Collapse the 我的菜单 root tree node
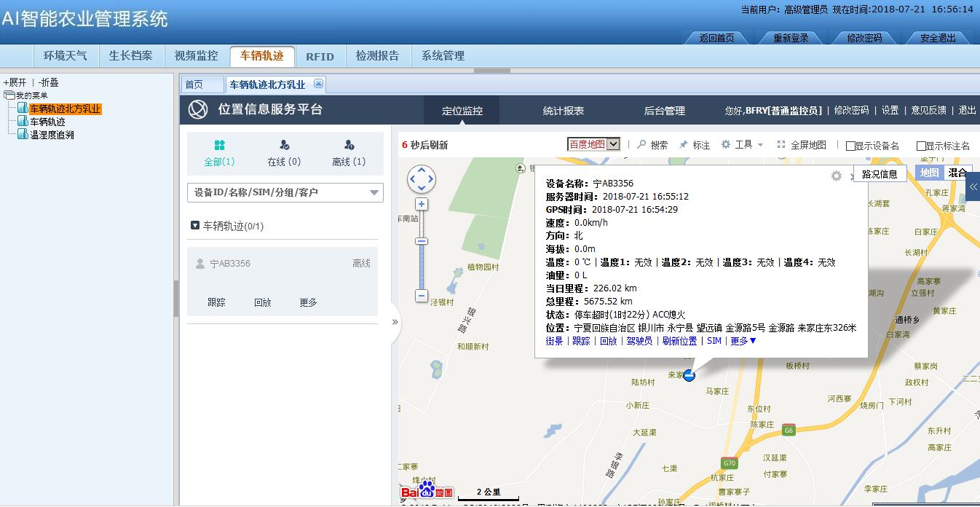This screenshot has height=507, width=980. pos(9,95)
